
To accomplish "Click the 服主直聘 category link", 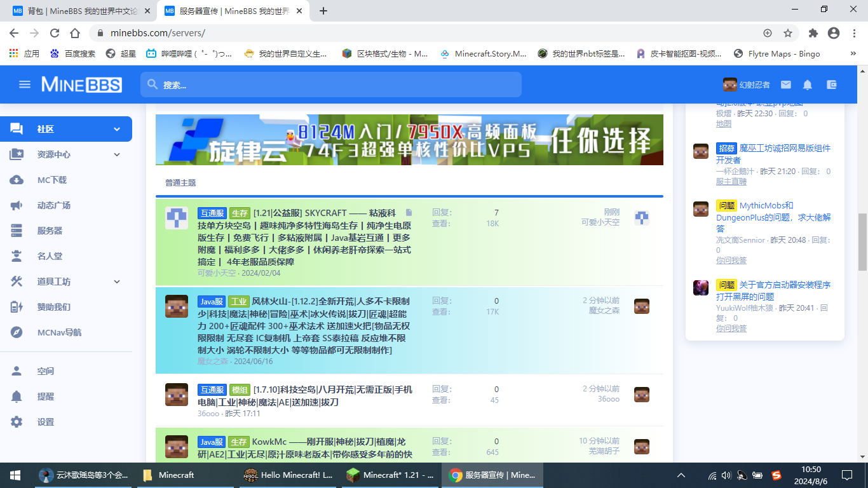I will coord(731,182).
